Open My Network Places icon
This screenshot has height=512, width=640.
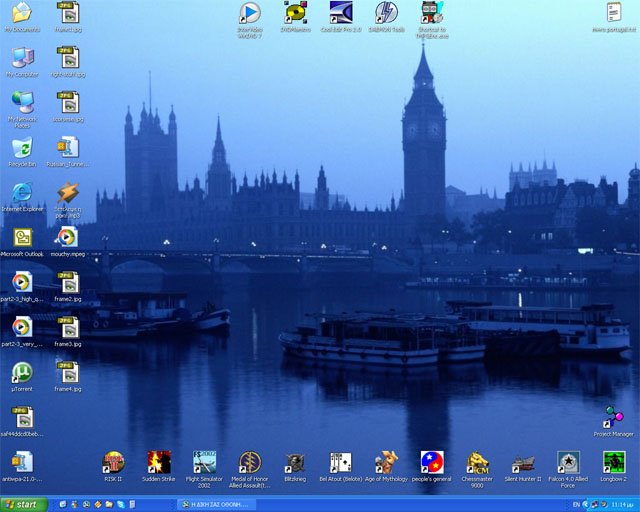point(22,102)
